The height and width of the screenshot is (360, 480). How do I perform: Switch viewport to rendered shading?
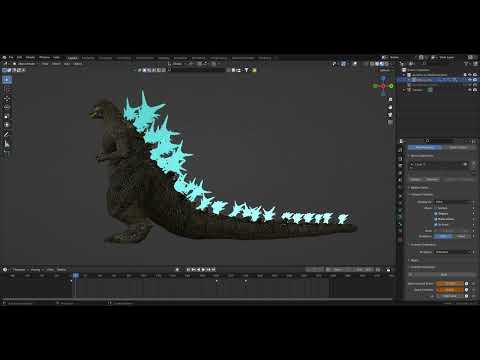point(387,63)
